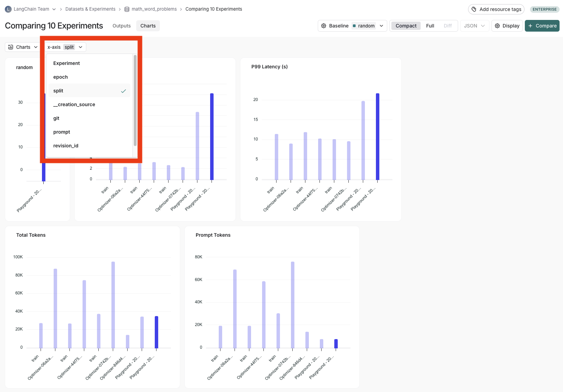Click the gear icon on the Display button
563x392 pixels.
(x=497, y=26)
